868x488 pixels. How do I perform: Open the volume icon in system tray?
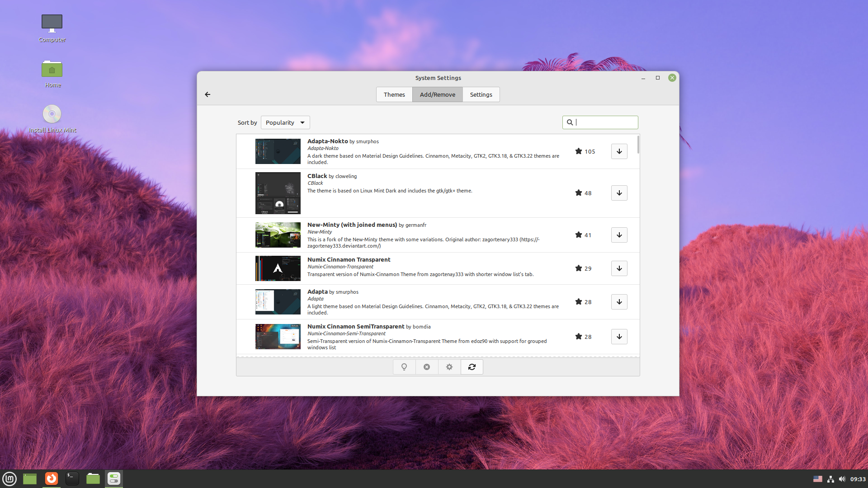pyautogui.click(x=842, y=479)
